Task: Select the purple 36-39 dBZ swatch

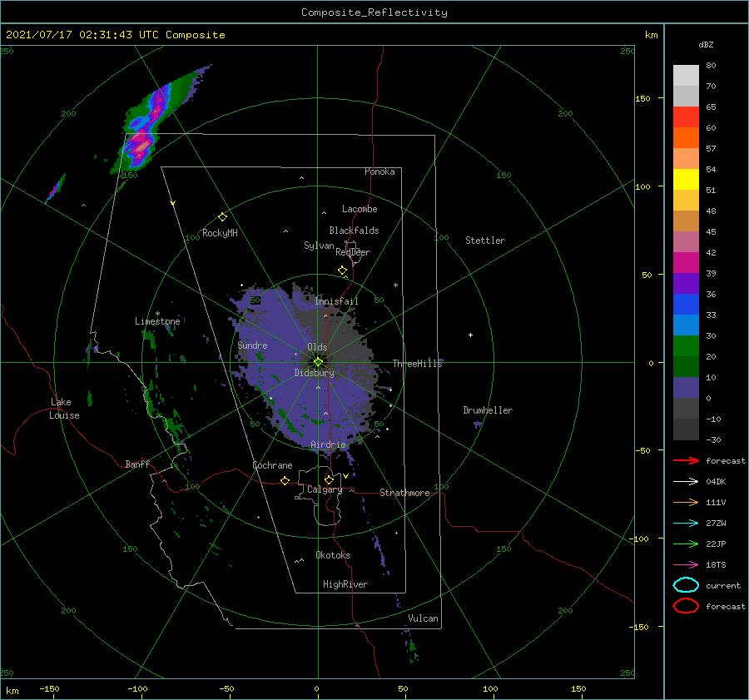Action: point(686,284)
